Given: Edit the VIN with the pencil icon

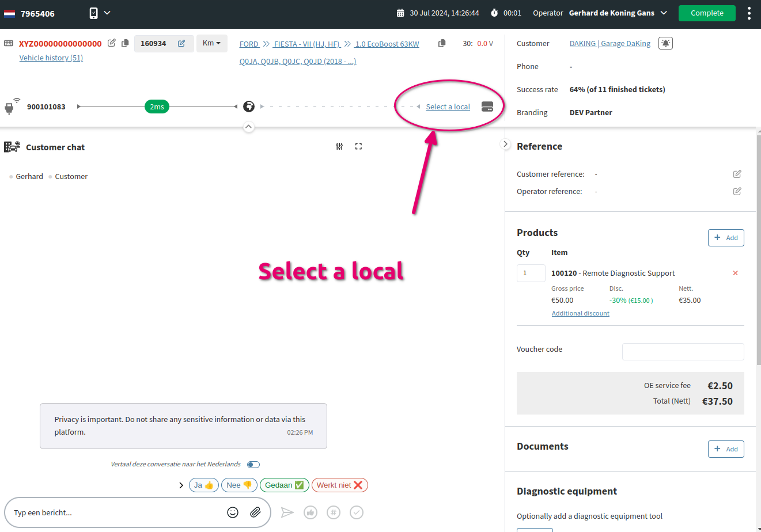Looking at the screenshot, I should (111, 43).
